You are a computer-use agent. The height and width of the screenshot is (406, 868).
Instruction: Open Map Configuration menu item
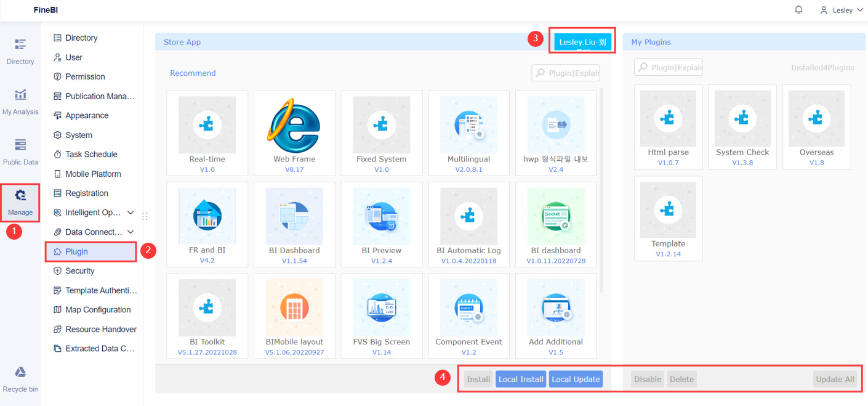(x=92, y=310)
